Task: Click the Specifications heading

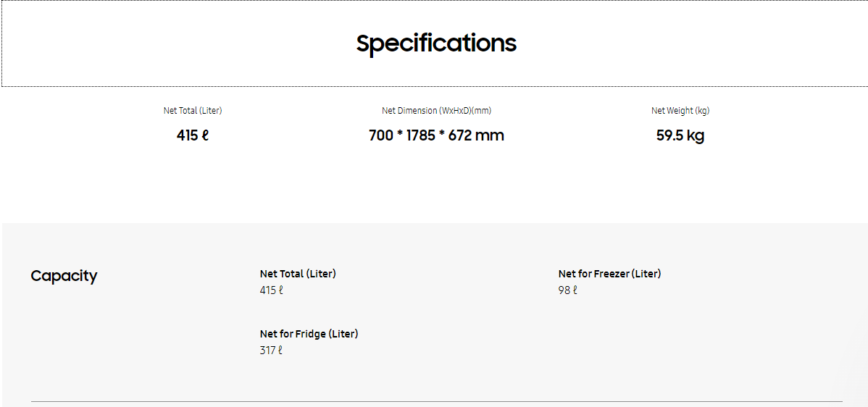Action: pos(436,43)
